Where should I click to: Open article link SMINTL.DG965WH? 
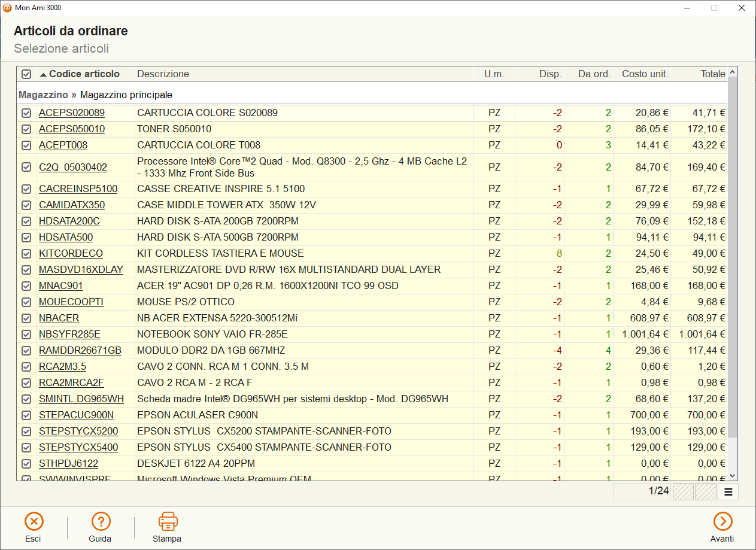pos(81,399)
